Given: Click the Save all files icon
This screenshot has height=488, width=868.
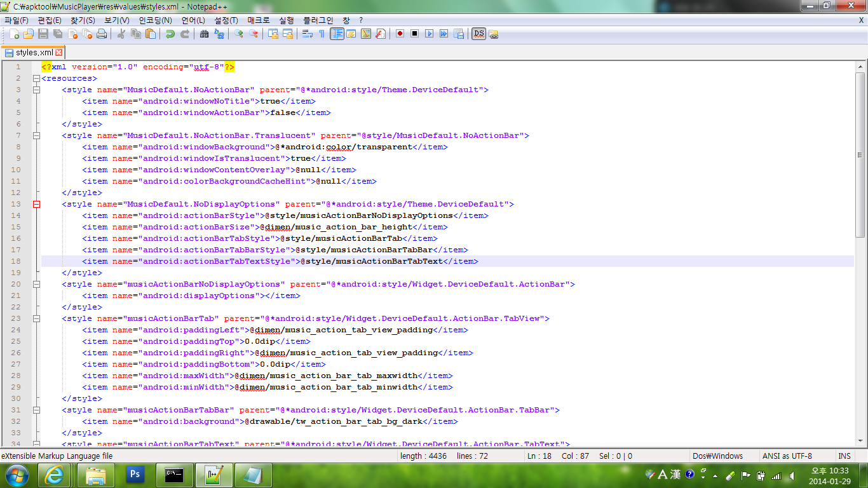Looking at the screenshot, I should (x=58, y=34).
